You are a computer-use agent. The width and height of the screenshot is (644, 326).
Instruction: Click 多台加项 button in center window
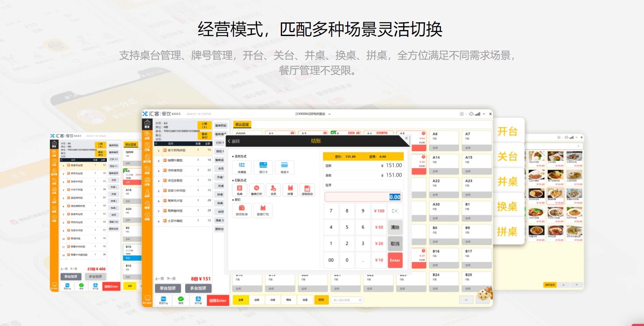click(x=198, y=288)
